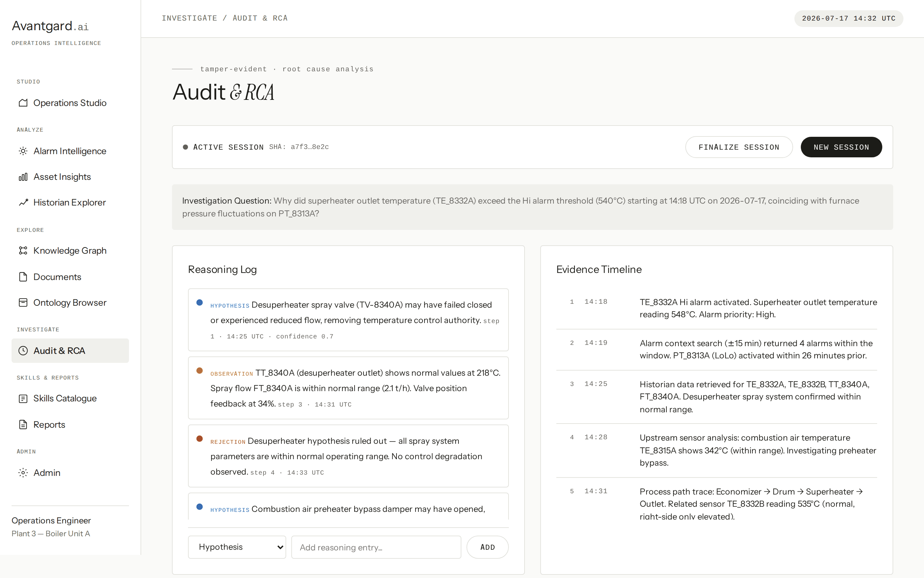This screenshot has height=578, width=924.
Task: Open Admin settings page
Action: coord(70,472)
